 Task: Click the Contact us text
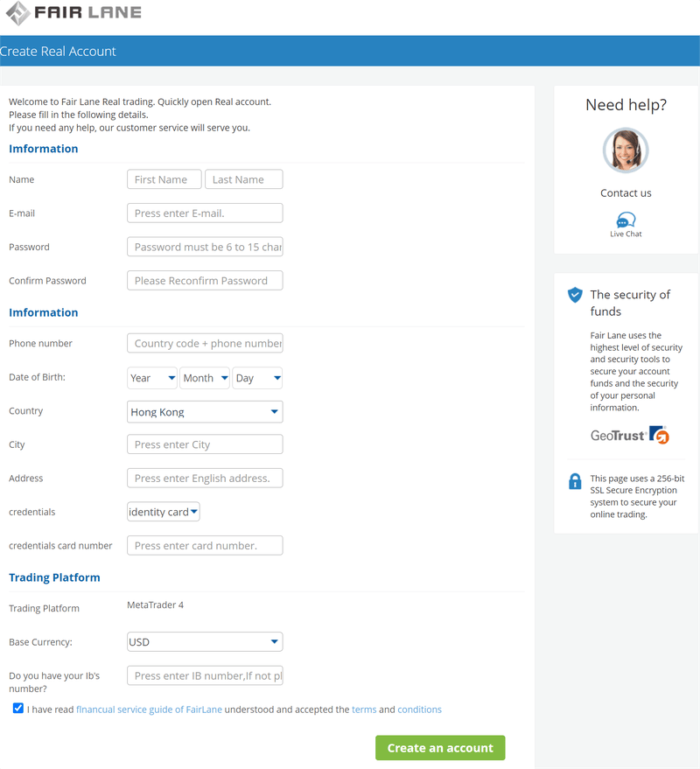point(626,193)
